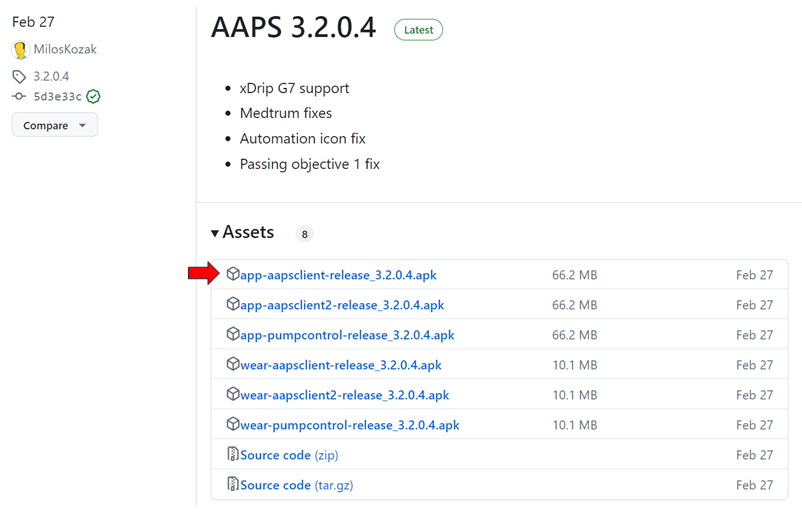The height and width of the screenshot is (521, 802).
Task: Click the 10.1 MB size of wear-aapsclient-release
Action: [574, 365]
